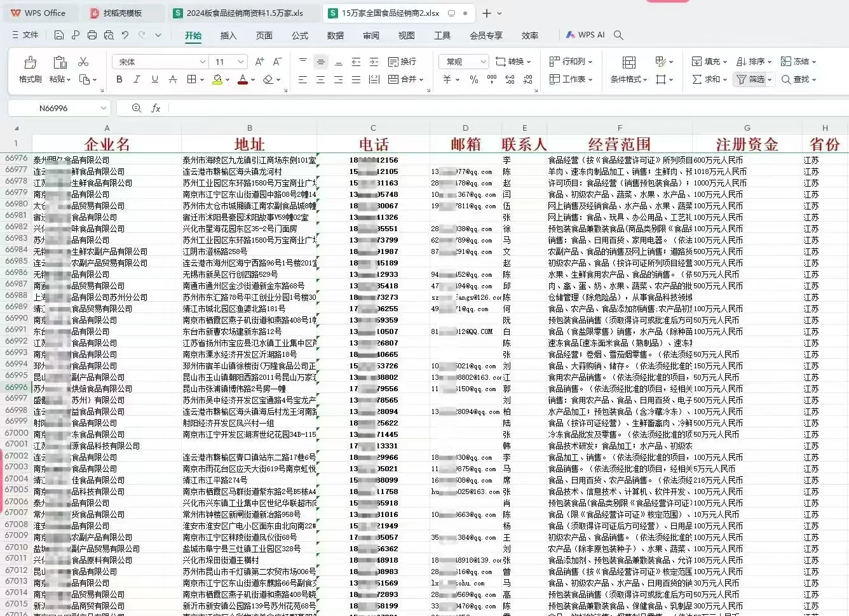This screenshot has height=616, width=849.
Task: Switch to the 数据 ribbon tab
Action: pyautogui.click(x=335, y=36)
